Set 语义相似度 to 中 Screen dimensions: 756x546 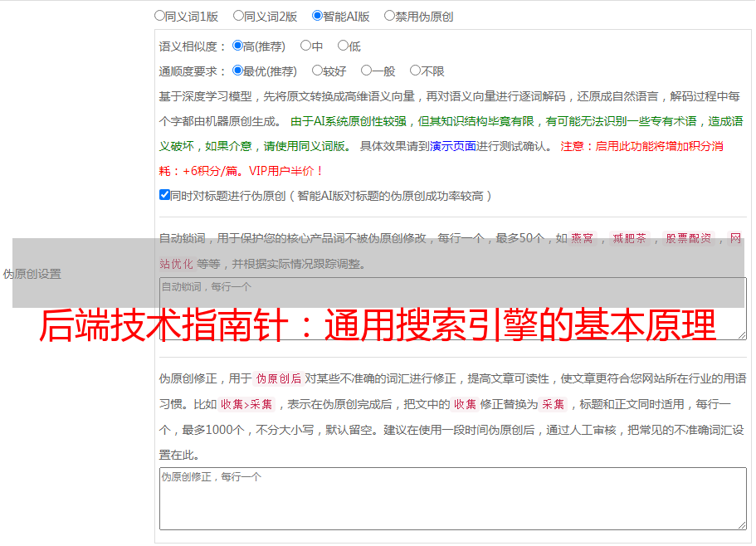[x=305, y=46]
